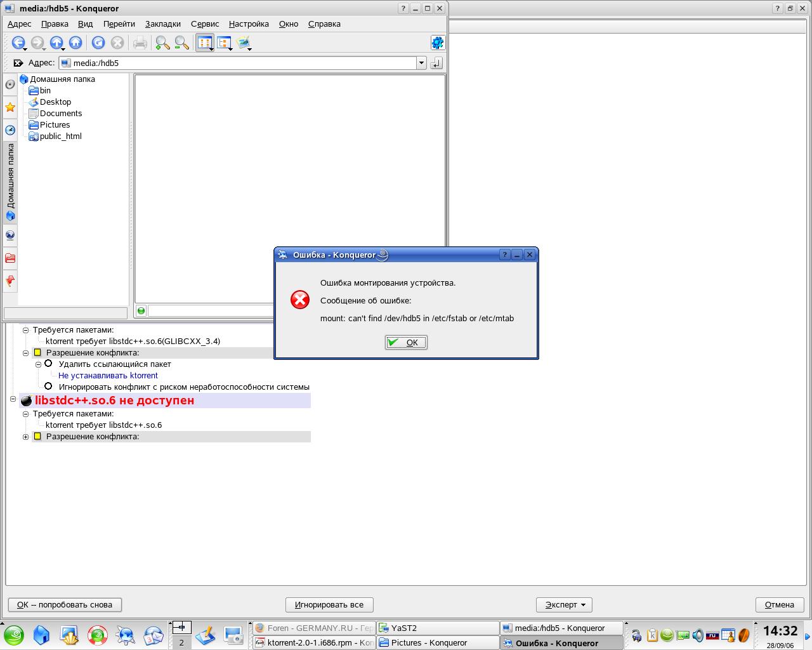Click the volume speaker tray icon
Screen dimensions: 812x650
tap(698, 635)
